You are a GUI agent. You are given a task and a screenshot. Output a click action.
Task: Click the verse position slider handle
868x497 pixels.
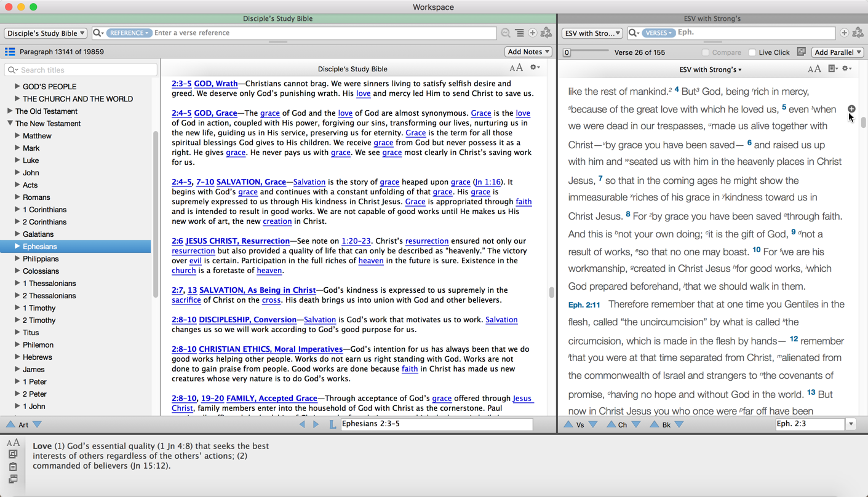pyautogui.click(x=567, y=52)
